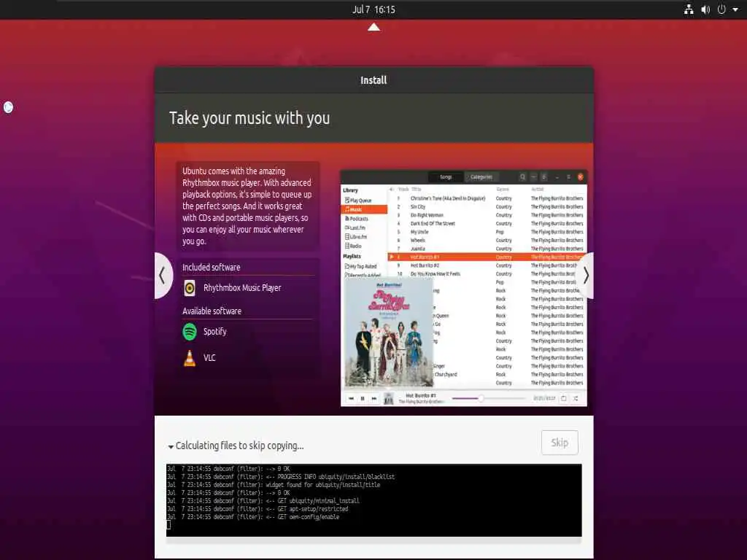The width and height of the screenshot is (747, 560).
Task: Collapse the Calculating files to skip copying details
Action: [171, 447]
